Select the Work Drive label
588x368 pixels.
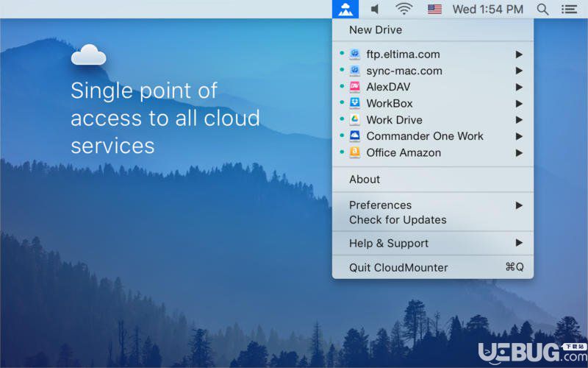[x=395, y=120]
